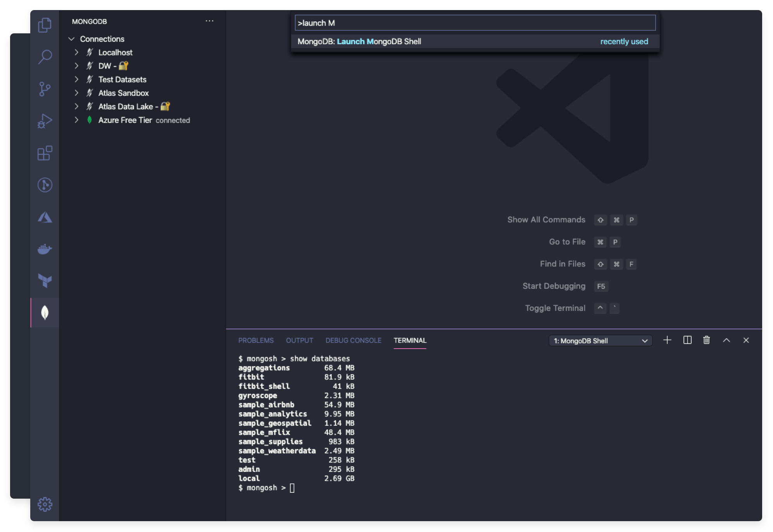Image resolution: width=773 pixels, height=532 pixels.
Task: Collapse the Connections section
Action: (72, 39)
